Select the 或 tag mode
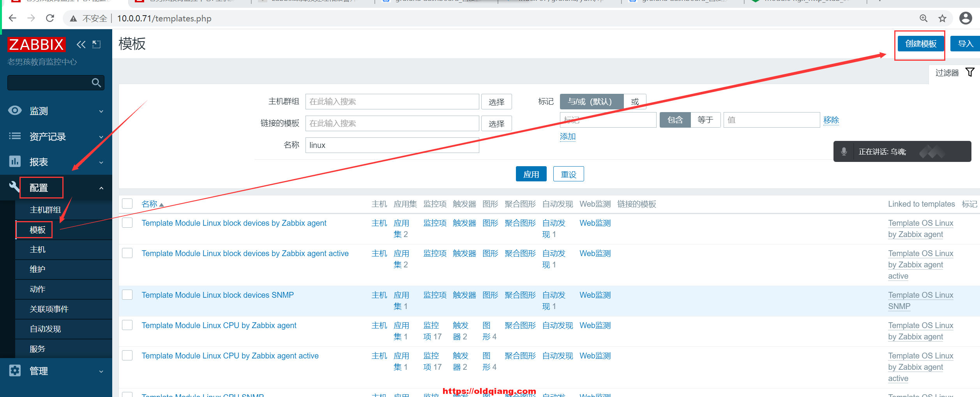 click(x=635, y=102)
